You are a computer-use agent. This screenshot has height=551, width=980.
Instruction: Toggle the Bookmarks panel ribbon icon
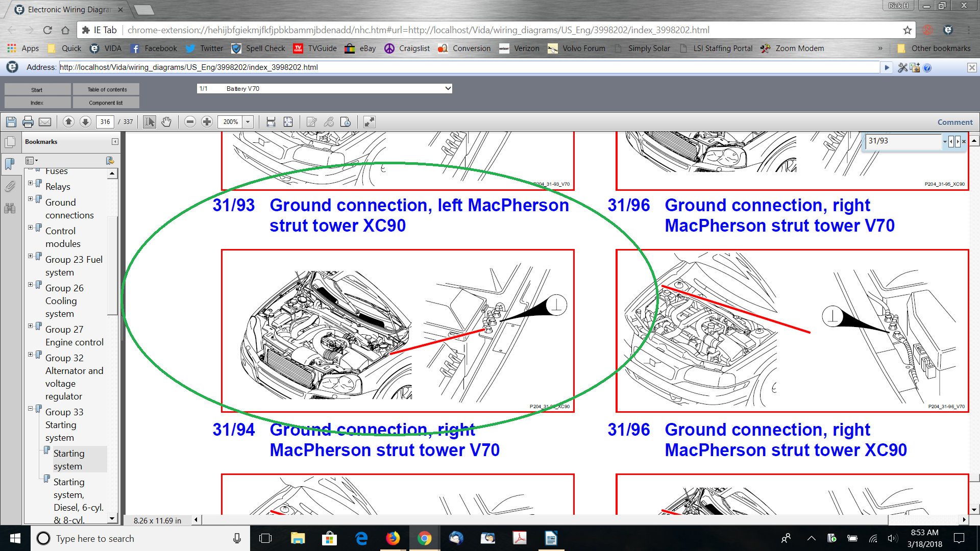pos(10,164)
